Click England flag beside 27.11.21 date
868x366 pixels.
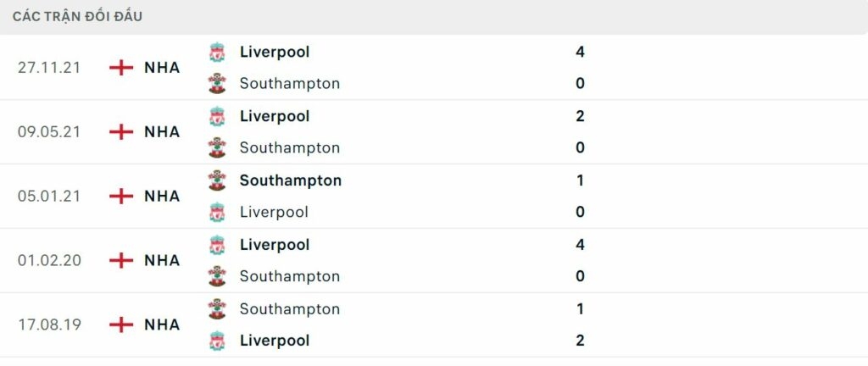[x=122, y=67]
